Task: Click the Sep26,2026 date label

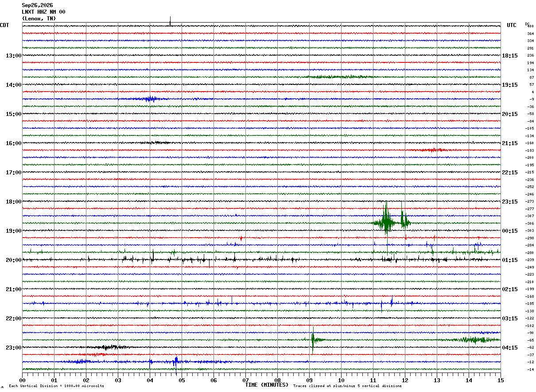Action: (x=37, y=5)
